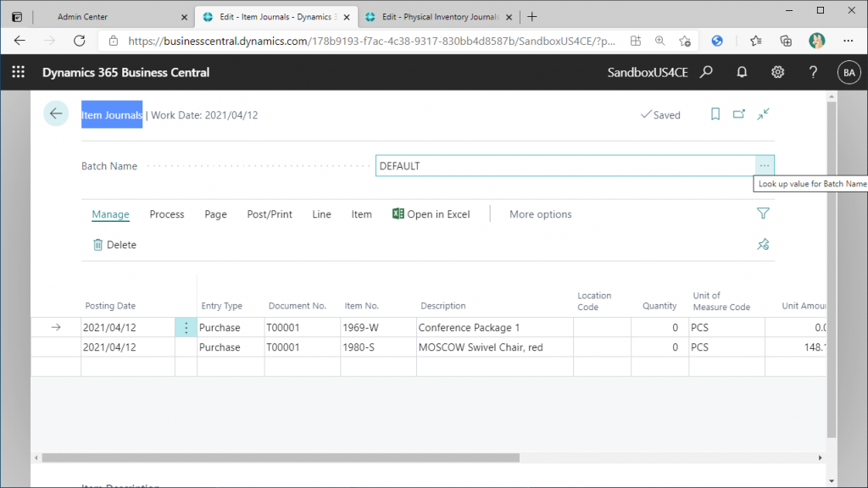The width and height of the screenshot is (868, 488).
Task: Show More options
Action: (541, 214)
